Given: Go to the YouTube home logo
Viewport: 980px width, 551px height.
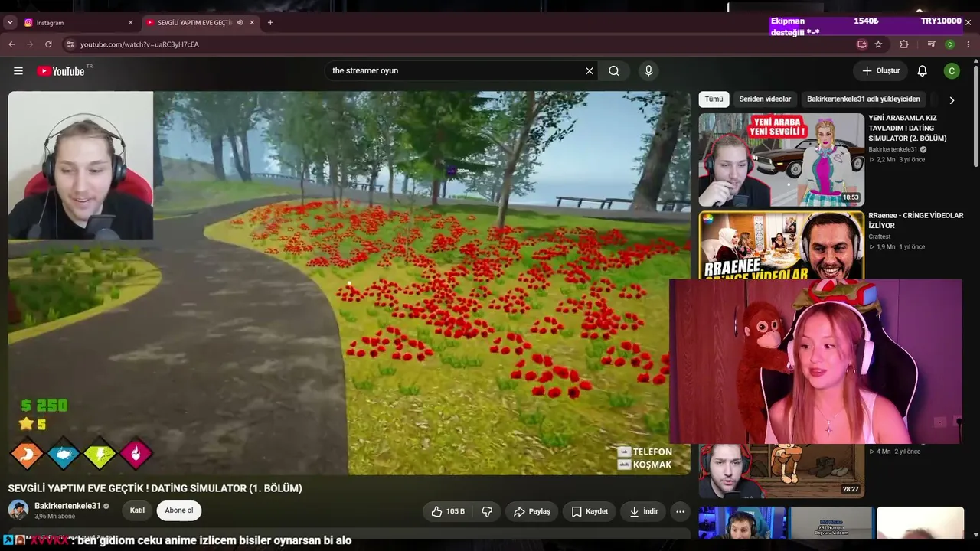Looking at the screenshot, I should tap(60, 71).
